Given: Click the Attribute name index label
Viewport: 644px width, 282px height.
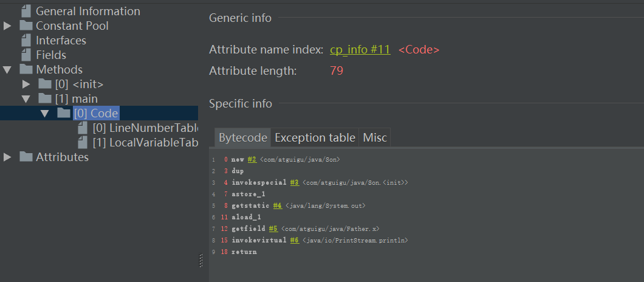Looking at the screenshot, I should pos(266,50).
